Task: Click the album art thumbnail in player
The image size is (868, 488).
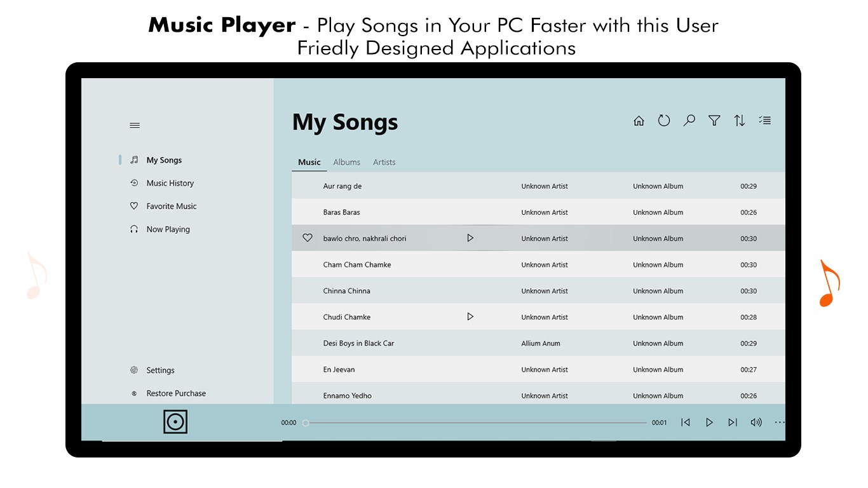Action: (x=175, y=422)
